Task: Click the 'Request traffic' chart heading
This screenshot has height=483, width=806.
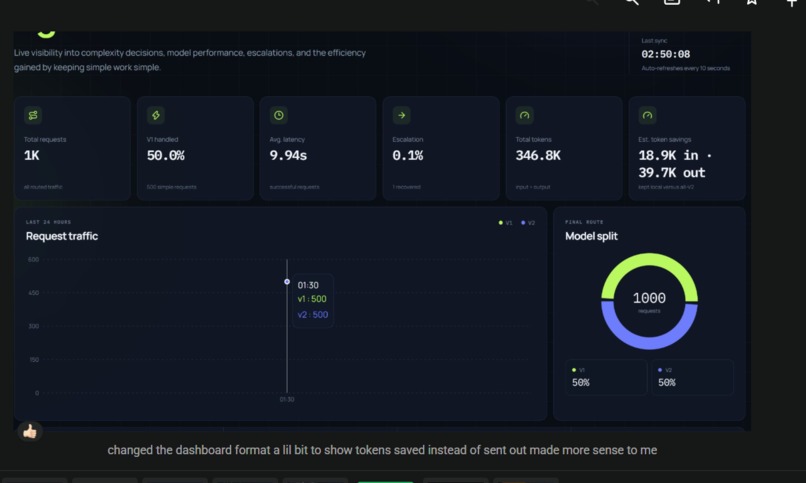Action: click(x=62, y=236)
